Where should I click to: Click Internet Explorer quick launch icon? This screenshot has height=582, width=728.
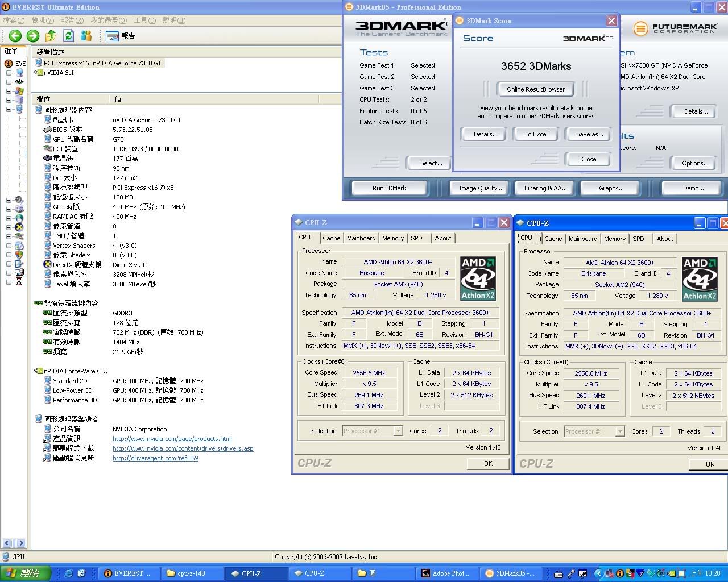point(69,573)
